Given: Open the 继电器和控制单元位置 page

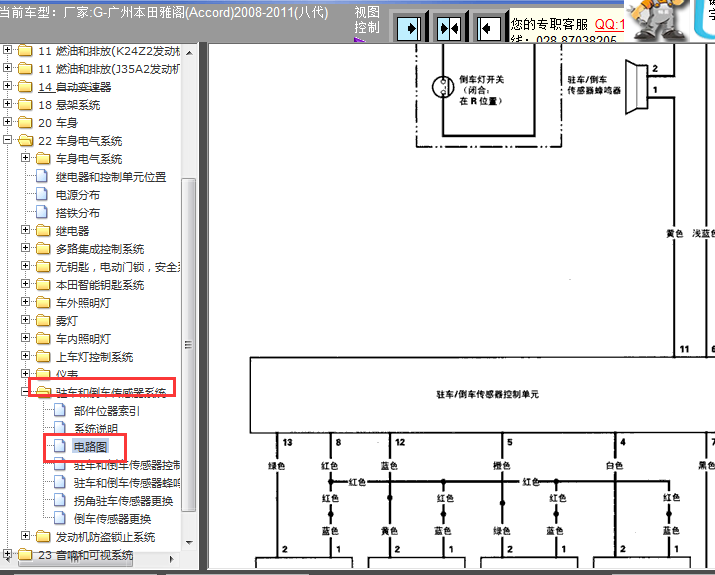Looking at the screenshot, I should tap(111, 177).
